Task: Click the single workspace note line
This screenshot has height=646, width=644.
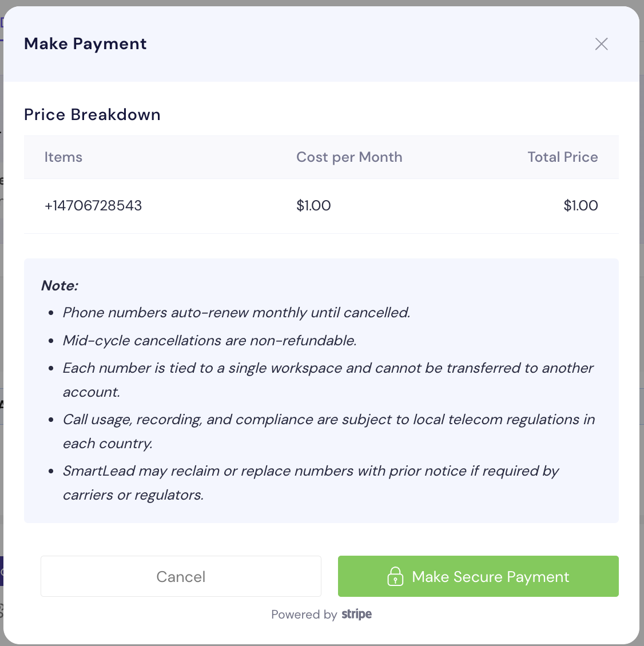Action: 328,368
